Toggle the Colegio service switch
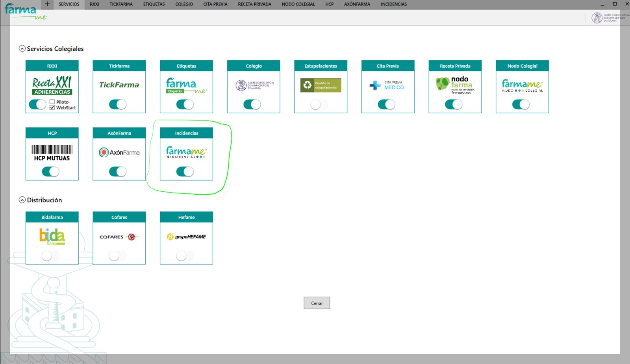 tap(252, 104)
